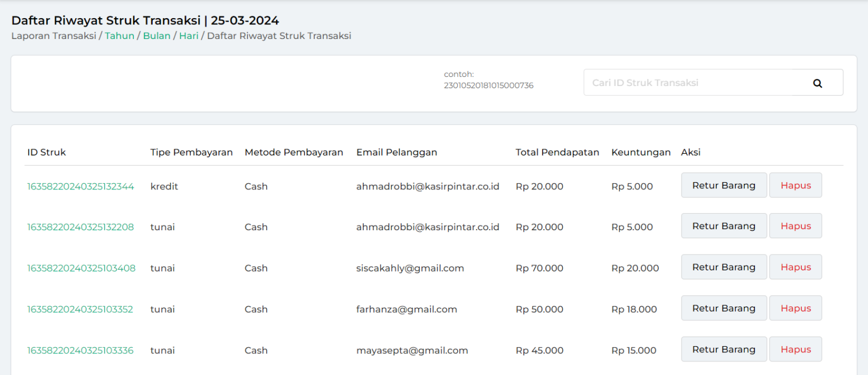Click the magnifier search icon
868x375 pixels.
pos(817,83)
